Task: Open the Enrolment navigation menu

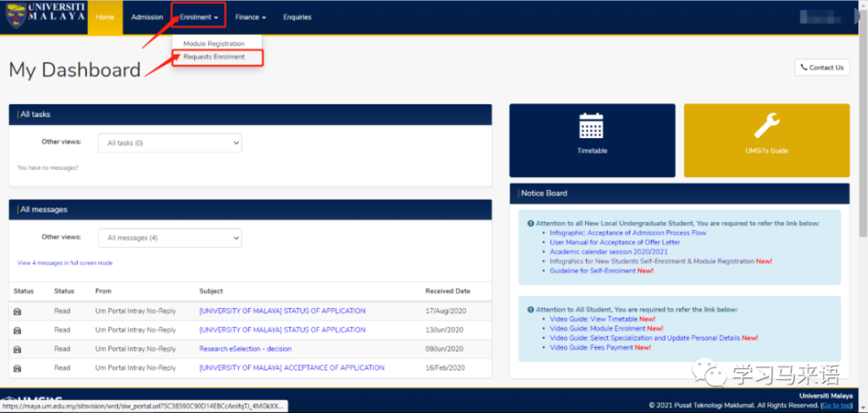Action: tap(198, 17)
